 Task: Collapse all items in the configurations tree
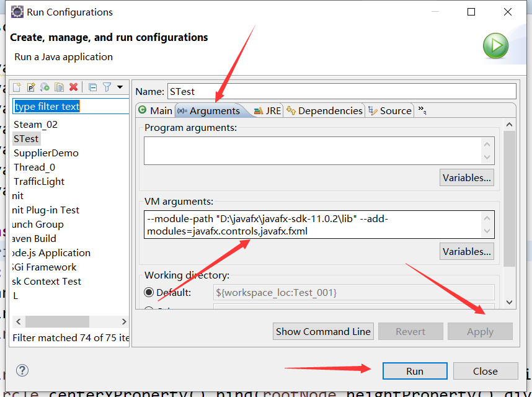click(93, 87)
